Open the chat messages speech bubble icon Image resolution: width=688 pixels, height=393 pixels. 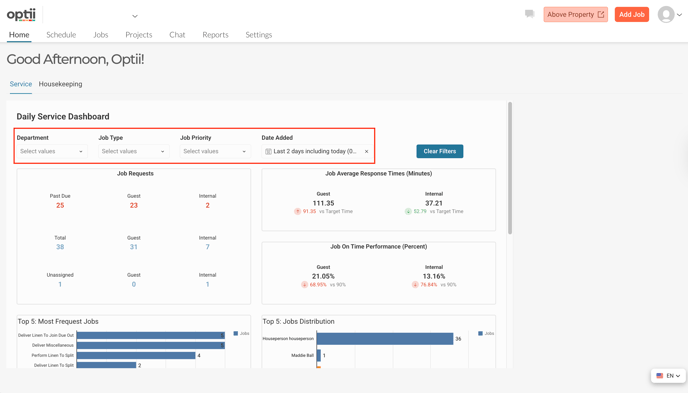530,14
